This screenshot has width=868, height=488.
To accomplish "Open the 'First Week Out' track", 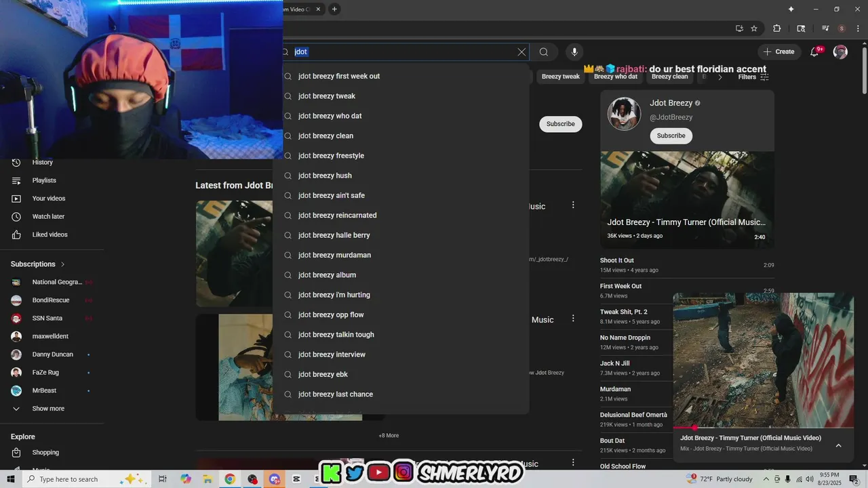I will [620, 286].
